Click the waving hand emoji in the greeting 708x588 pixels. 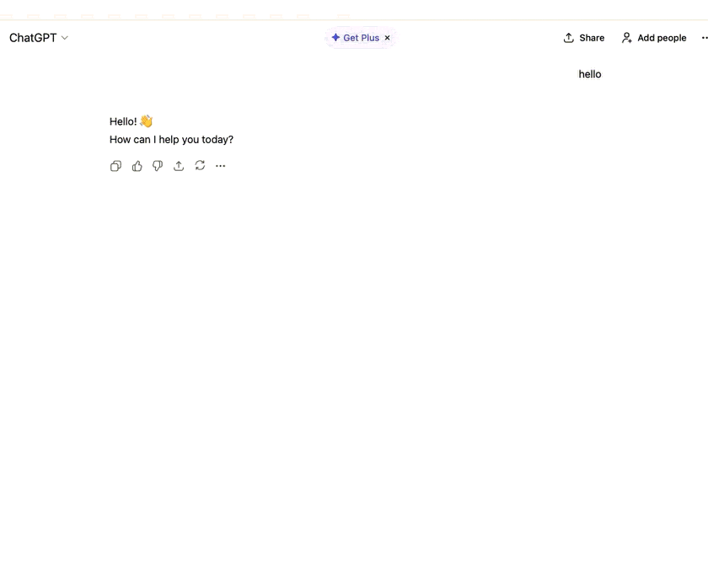[145, 120]
